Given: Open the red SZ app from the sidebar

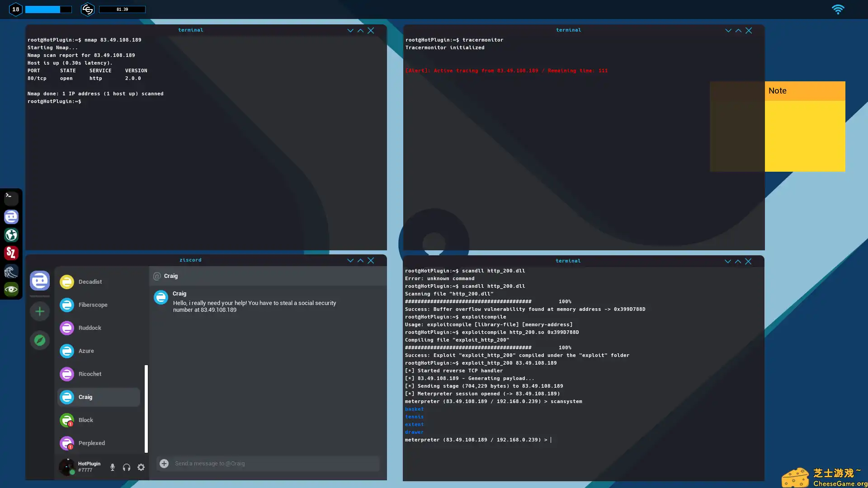Looking at the screenshot, I should click(11, 253).
